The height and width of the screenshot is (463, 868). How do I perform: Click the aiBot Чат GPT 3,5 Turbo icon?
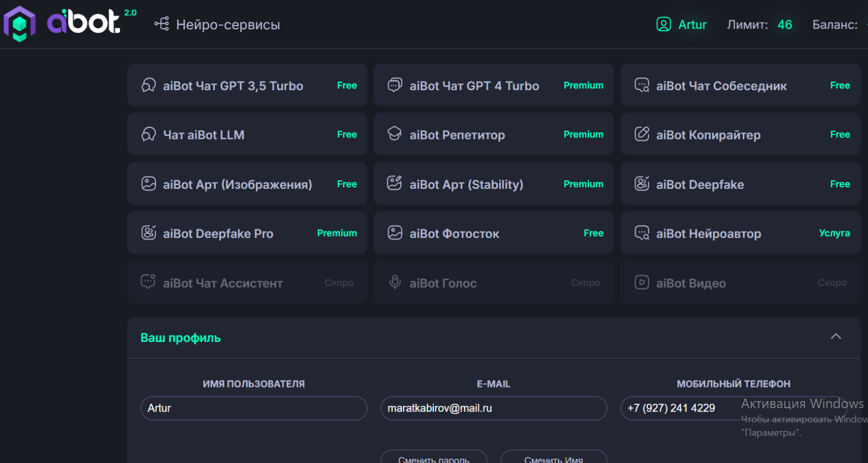[149, 85]
